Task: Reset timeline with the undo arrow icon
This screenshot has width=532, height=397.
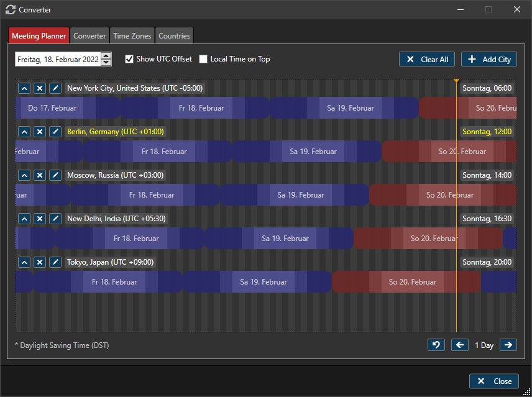Action: [436, 345]
